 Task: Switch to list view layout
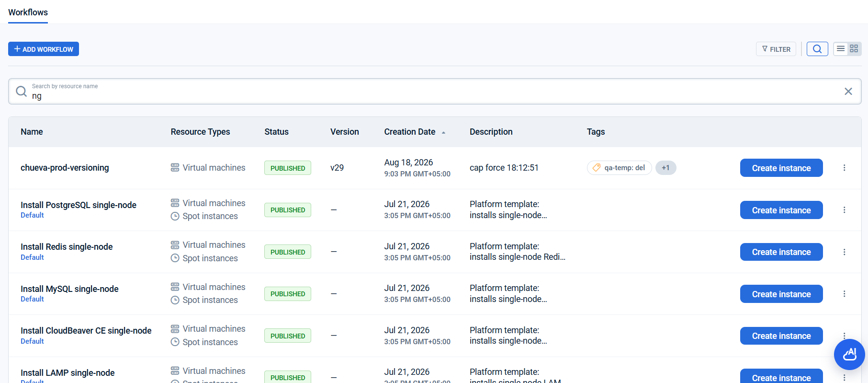tap(841, 49)
